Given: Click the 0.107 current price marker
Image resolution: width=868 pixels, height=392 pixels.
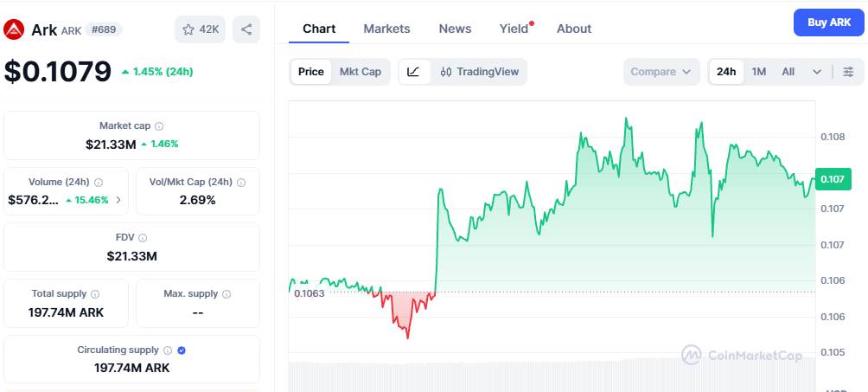Looking at the screenshot, I should click(833, 179).
